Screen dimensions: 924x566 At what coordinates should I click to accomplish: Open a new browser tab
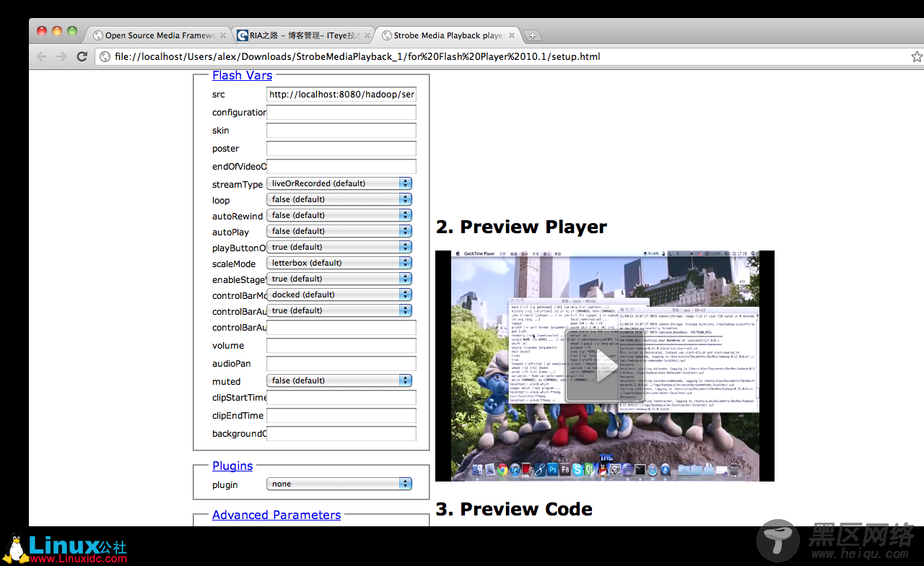click(x=532, y=35)
